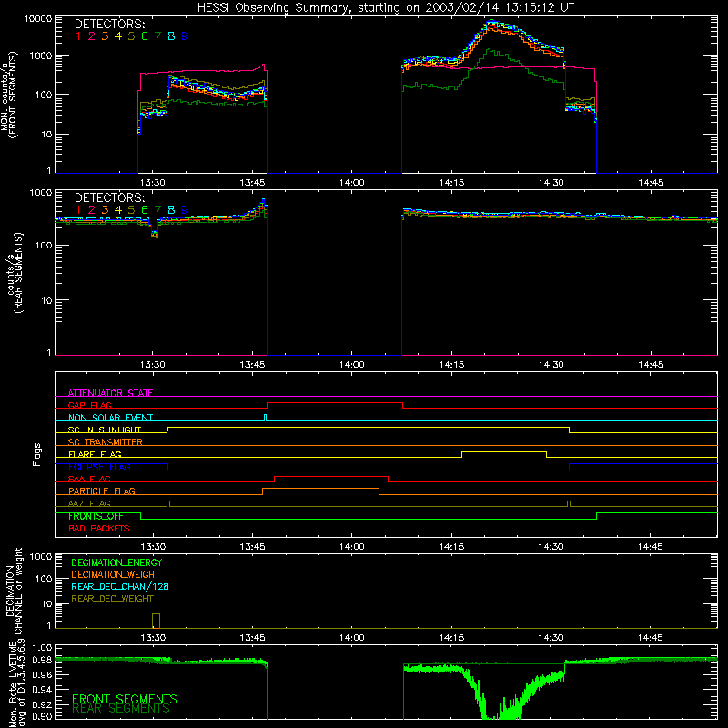Click the HESSI Observing Summary title text

(x=385, y=8)
